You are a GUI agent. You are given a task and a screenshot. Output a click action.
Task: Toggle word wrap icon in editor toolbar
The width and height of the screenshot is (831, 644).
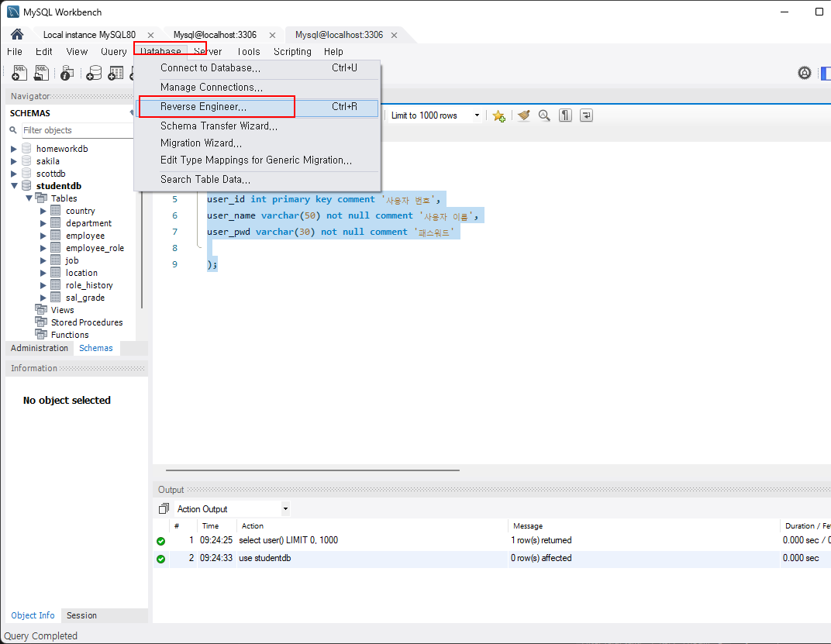(x=586, y=115)
